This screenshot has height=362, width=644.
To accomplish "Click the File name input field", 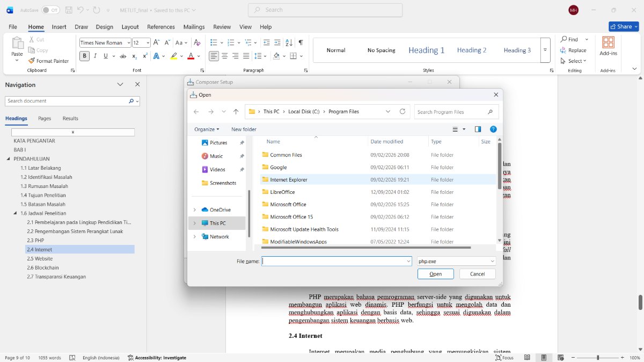I will tap(336, 261).
